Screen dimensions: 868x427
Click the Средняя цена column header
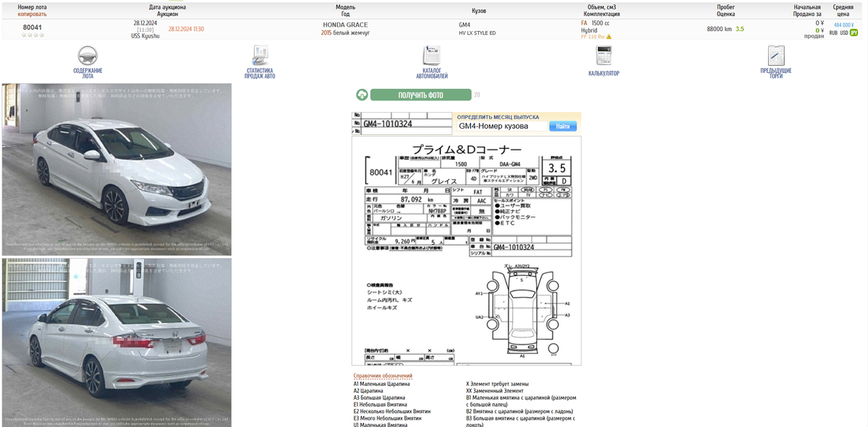843,10
